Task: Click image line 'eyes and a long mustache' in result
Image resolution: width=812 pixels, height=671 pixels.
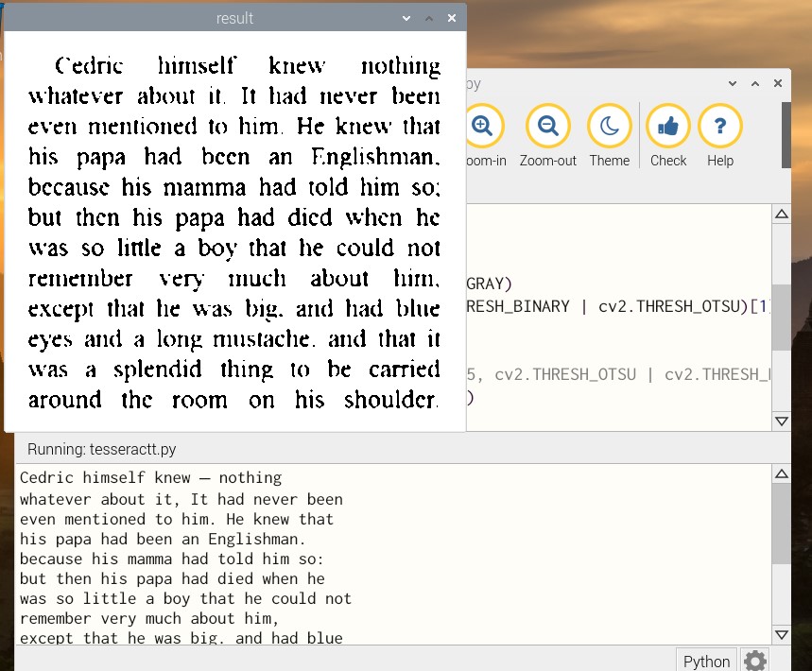Action: click(x=171, y=339)
